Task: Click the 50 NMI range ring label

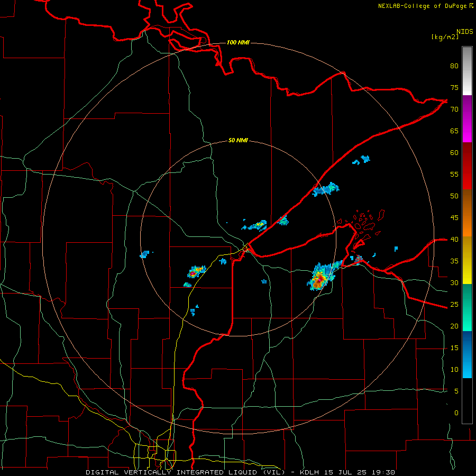Action: pyautogui.click(x=238, y=140)
